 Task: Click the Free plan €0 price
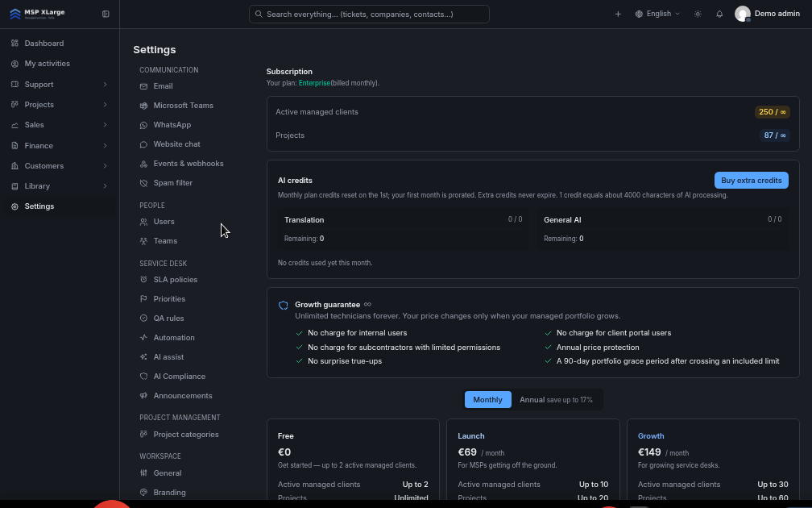tap(284, 452)
